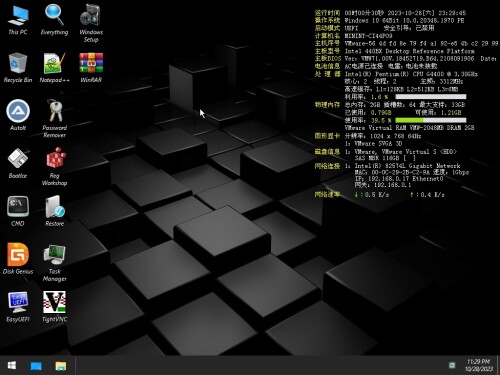Viewport: 500px width, 375px height.
Task: Click the IP '192.168.0.17 Ethernet0' text
Action: click(405, 179)
